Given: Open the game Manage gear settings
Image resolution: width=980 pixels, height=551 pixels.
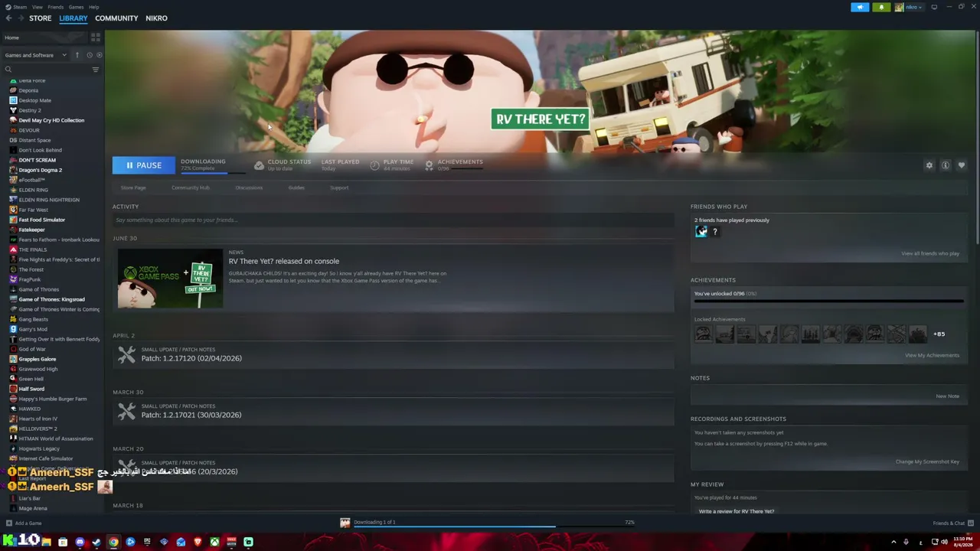Looking at the screenshot, I should [929, 165].
